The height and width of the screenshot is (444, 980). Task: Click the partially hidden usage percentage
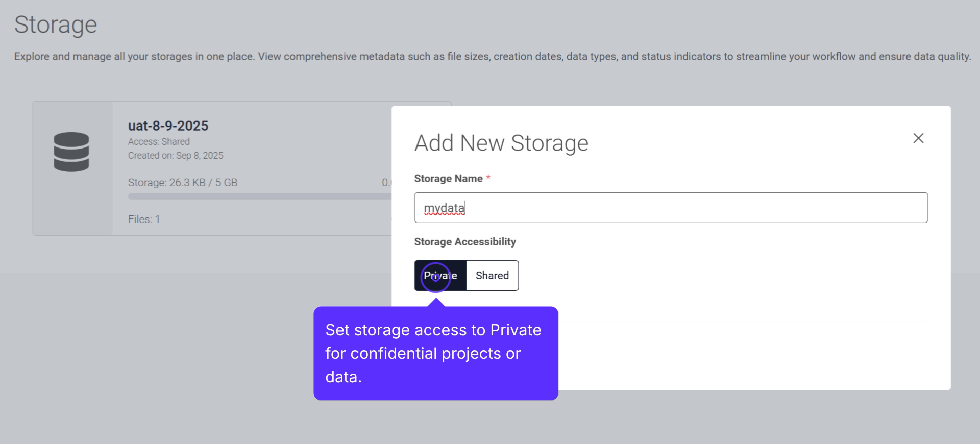[x=386, y=183]
